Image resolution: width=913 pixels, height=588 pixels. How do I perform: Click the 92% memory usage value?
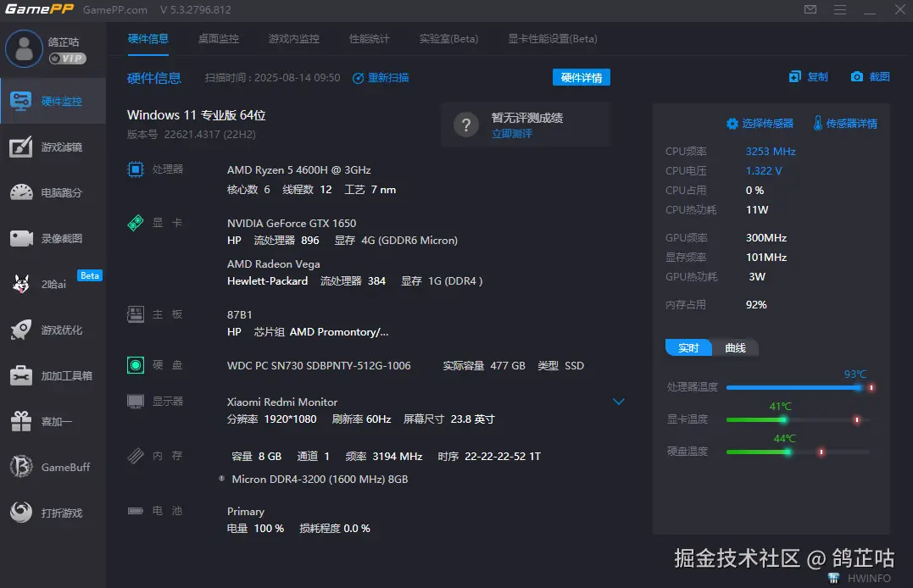(756, 304)
